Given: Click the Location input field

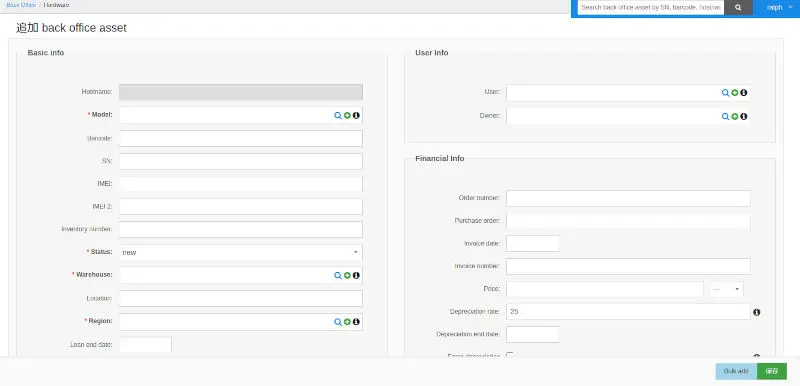Looking at the screenshot, I should coord(241,298).
